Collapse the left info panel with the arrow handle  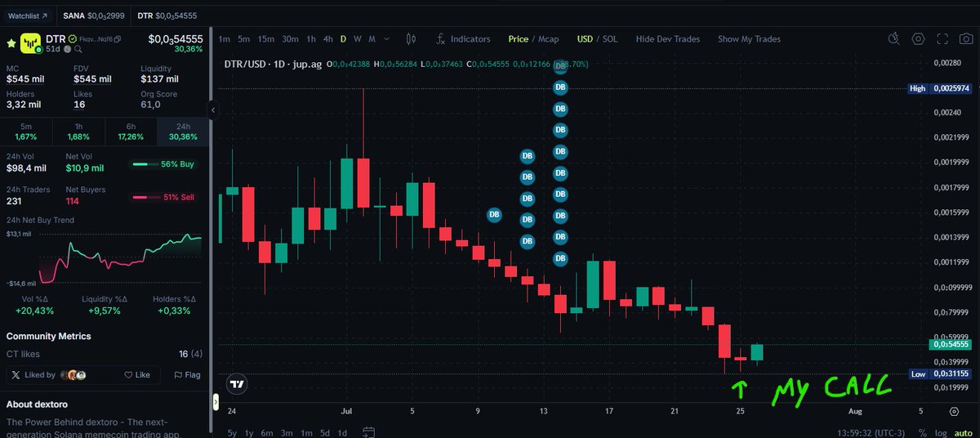tap(212, 109)
